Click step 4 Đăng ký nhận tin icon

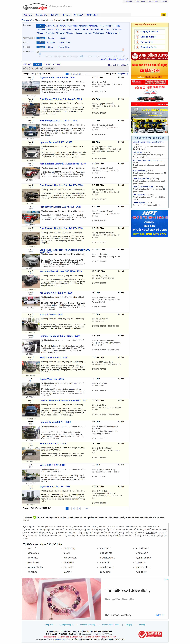tap(137, 47)
